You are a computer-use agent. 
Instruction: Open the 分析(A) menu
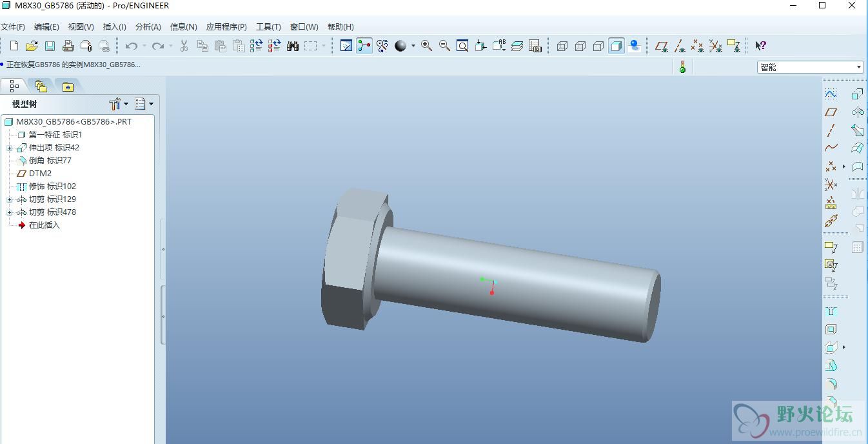tap(148, 27)
